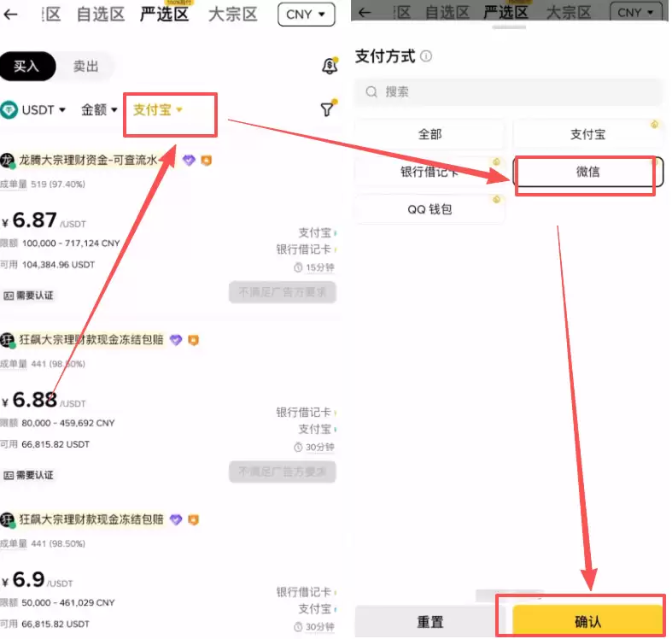The width and height of the screenshot is (672, 639).
Task: Select 银行借记卡 payment option
Action: [x=429, y=172]
